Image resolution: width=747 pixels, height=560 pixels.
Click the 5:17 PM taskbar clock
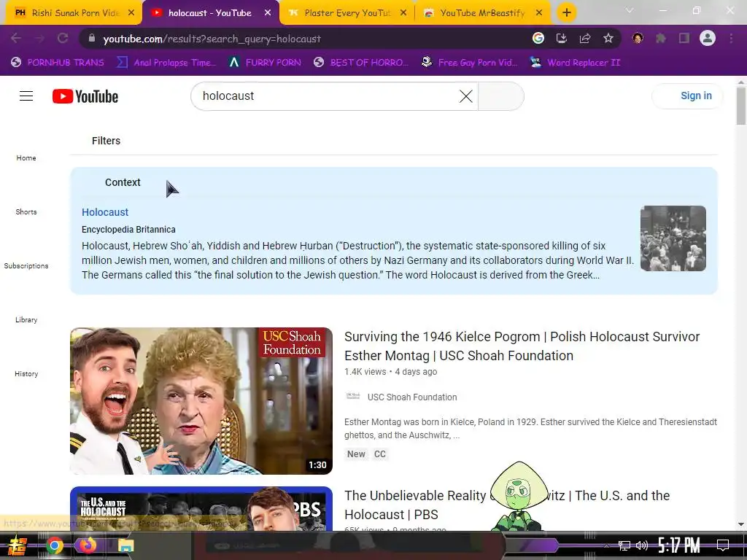(x=679, y=545)
